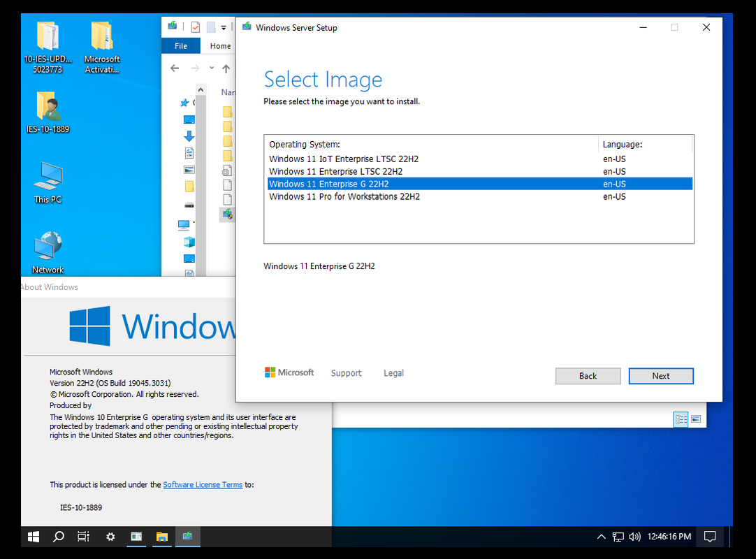756x559 pixels.
Task: Click the Explorer window title bar icon
Action: 172,26
